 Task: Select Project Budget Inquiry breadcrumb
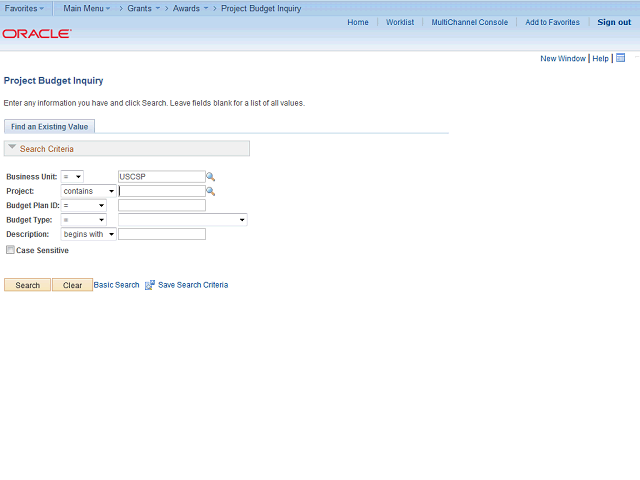coord(261,8)
